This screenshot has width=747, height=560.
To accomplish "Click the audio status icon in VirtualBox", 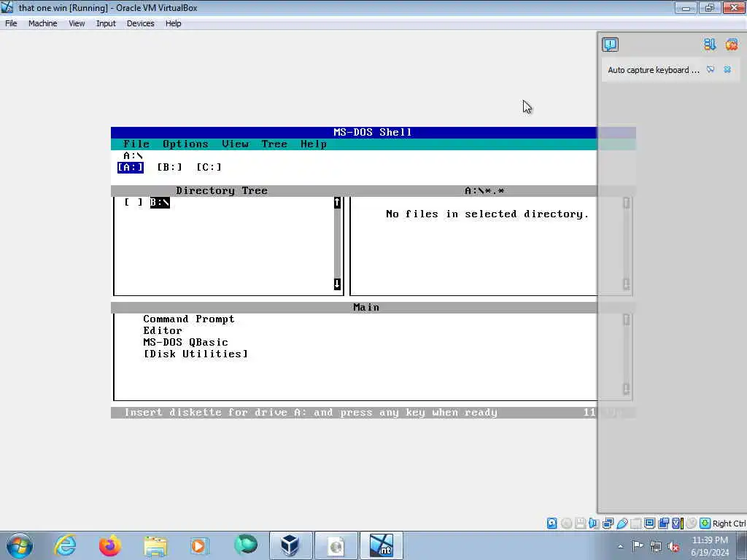I will pyautogui.click(x=594, y=524).
